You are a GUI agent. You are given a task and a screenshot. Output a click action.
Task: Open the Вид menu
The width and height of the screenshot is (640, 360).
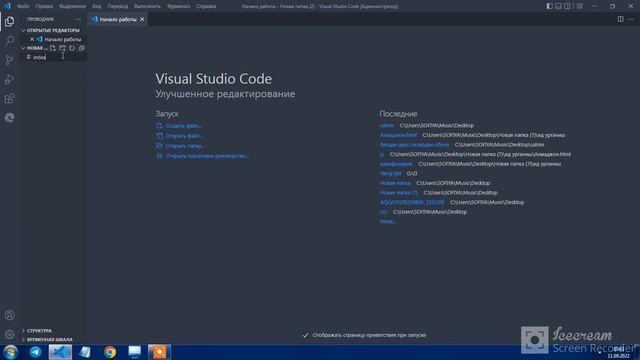click(x=97, y=6)
